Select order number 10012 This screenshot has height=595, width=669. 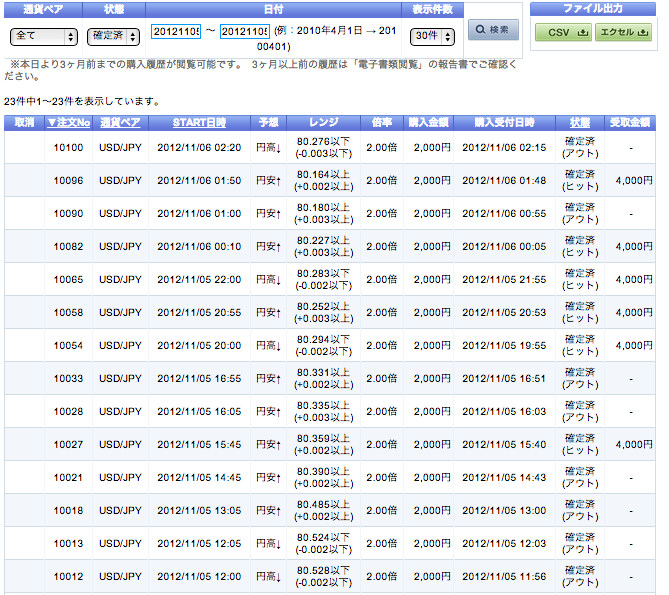pyautogui.click(x=68, y=577)
